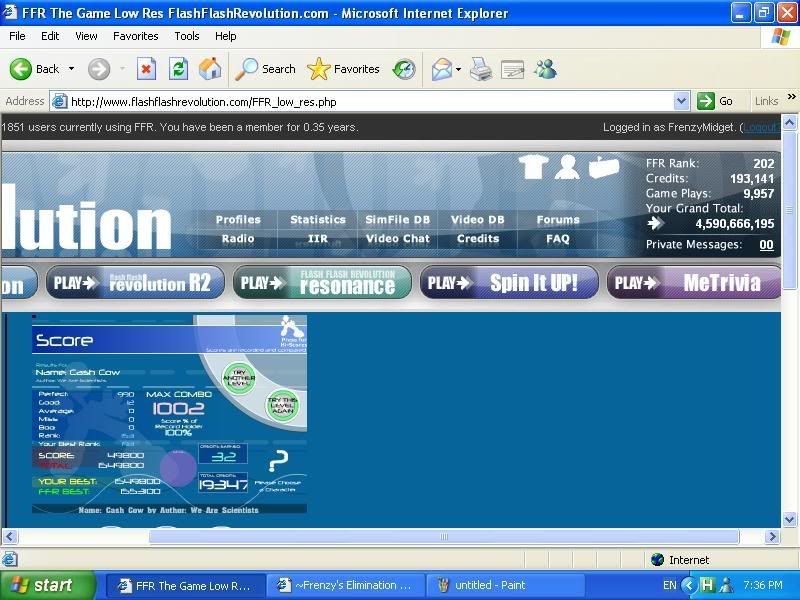Open the Radio nav link
Viewport: 800px width, 600px height.
pyautogui.click(x=238, y=238)
